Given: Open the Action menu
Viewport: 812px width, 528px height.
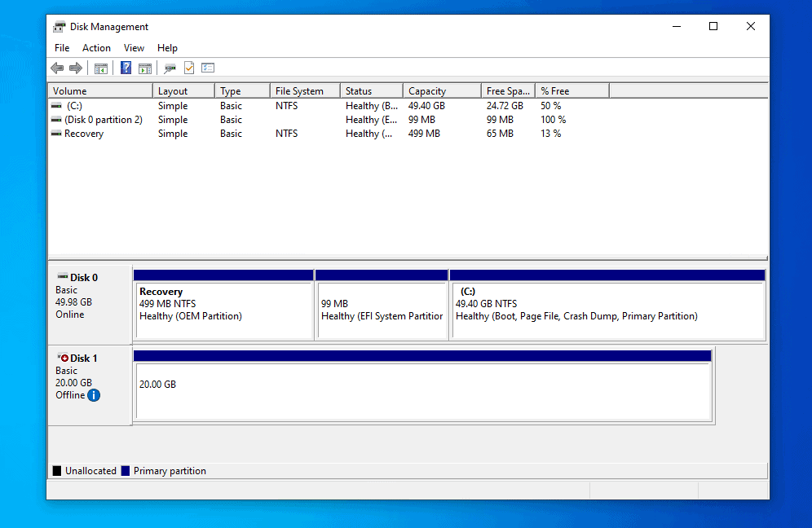Looking at the screenshot, I should [x=96, y=47].
